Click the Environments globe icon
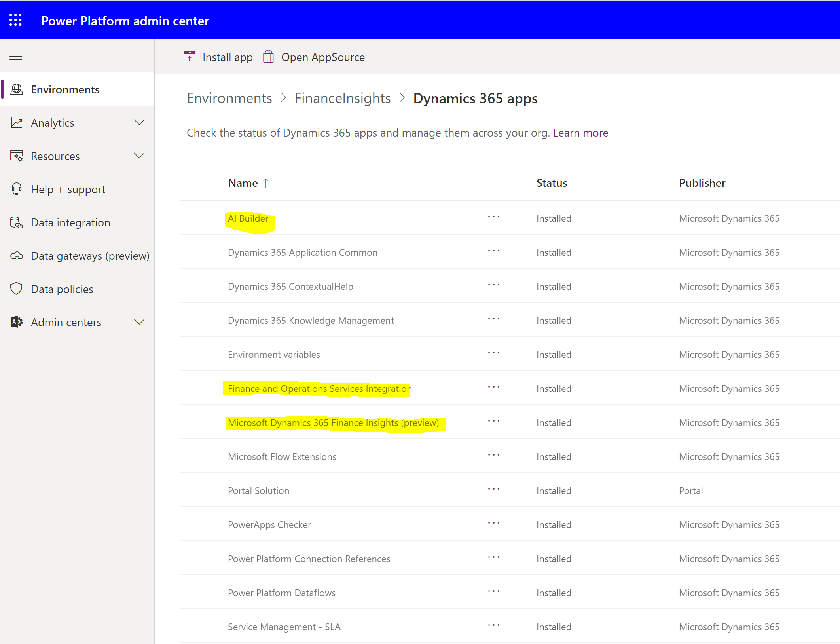The height and width of the screenshot is (644, 840). click(17, 89)
